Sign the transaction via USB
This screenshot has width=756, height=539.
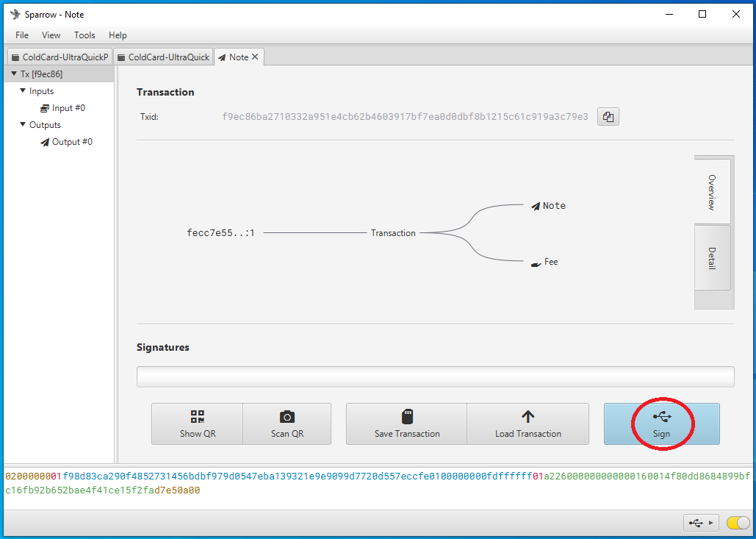(661, 424)
